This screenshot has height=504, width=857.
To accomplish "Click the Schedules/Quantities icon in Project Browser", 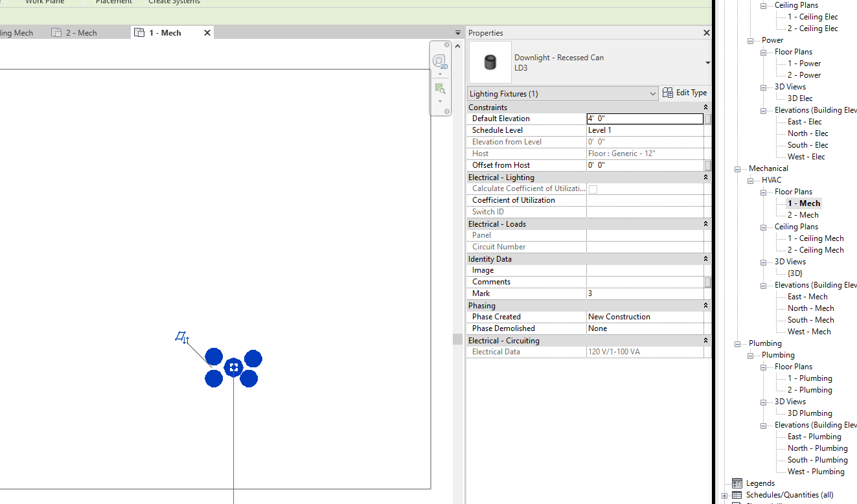I will [x=737, y=494].
